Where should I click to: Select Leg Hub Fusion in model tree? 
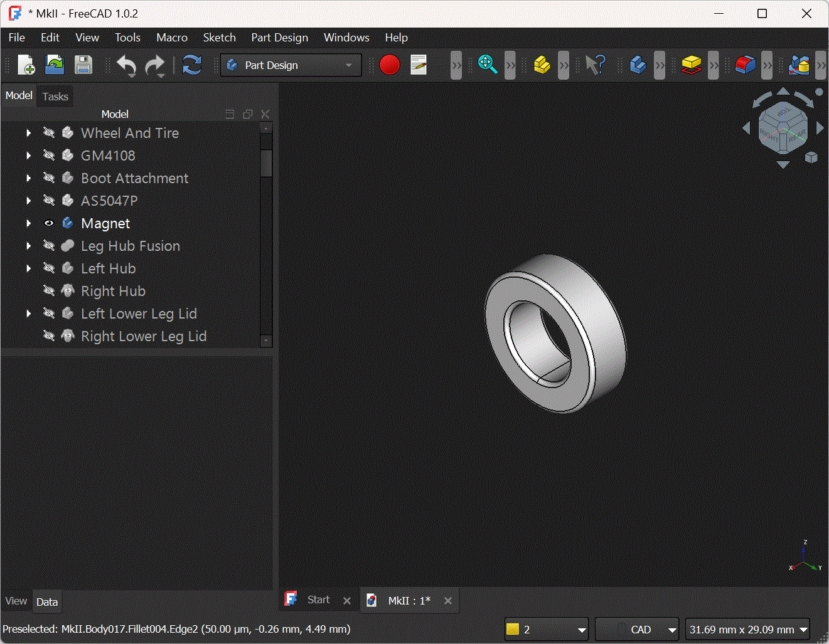130,246
